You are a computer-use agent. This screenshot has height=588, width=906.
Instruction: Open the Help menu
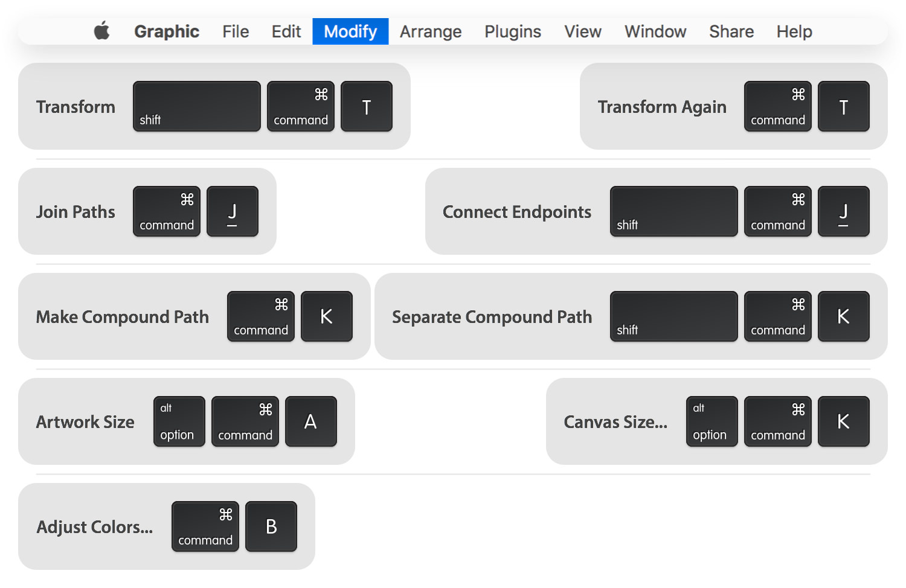tap(794, 31)
